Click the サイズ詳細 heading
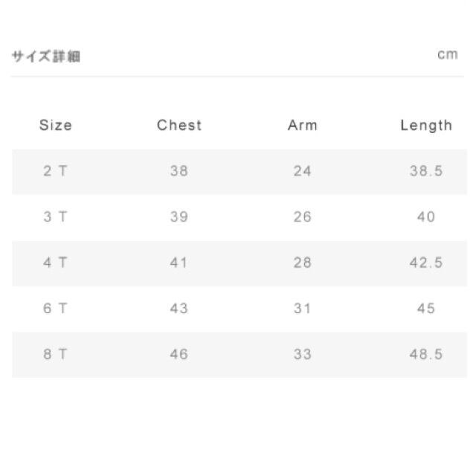This screenshot has width=476, height=476. click(x=46, y=57)
